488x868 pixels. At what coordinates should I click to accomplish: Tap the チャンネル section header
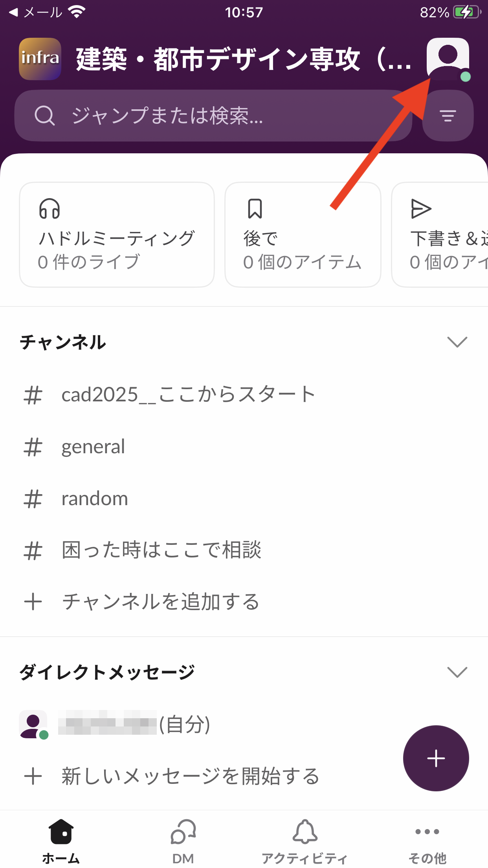[63, 342]
